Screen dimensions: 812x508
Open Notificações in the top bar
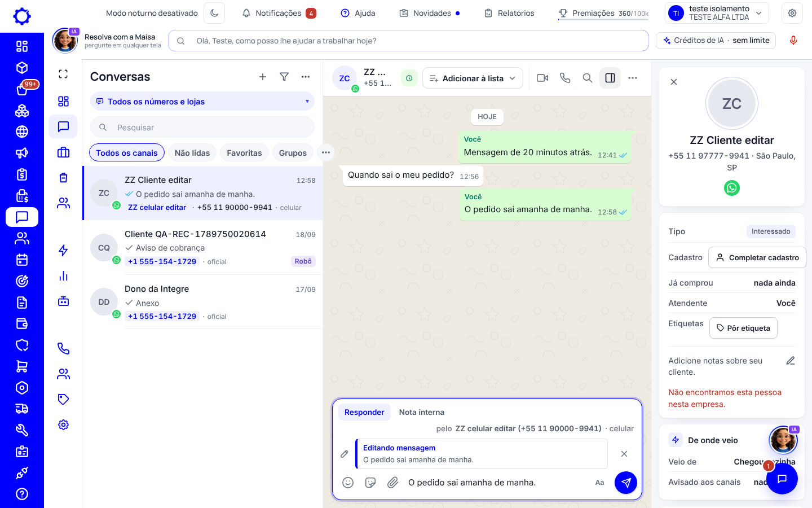click(279, 13)
